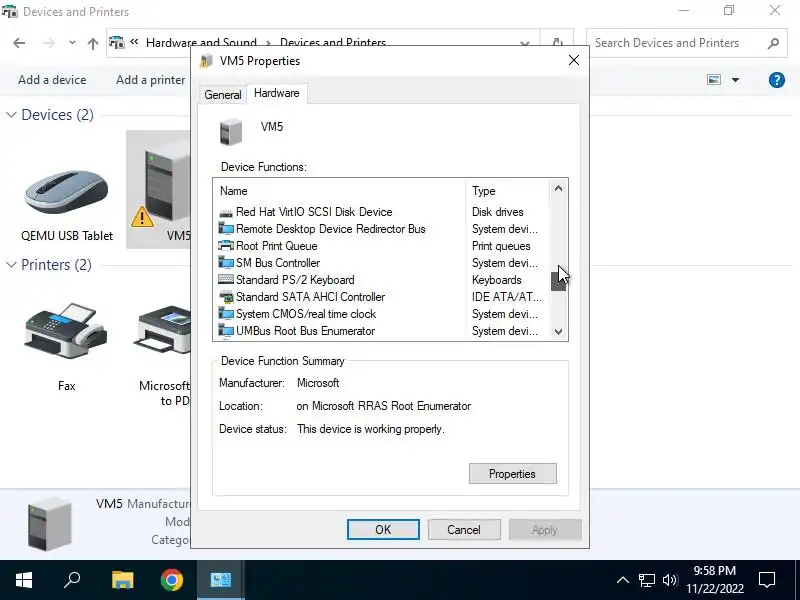
Task: Click the view options icon in toolbar
Action: 714,80
